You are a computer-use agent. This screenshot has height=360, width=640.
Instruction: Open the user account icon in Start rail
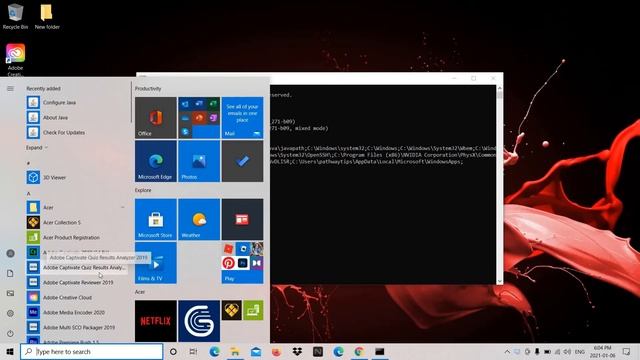tap(10, 253)
